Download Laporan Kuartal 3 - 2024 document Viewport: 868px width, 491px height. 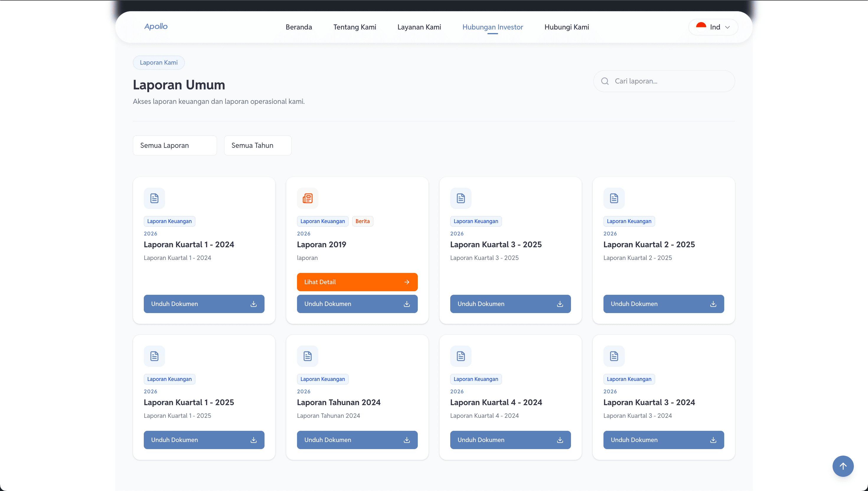(664, 440)
